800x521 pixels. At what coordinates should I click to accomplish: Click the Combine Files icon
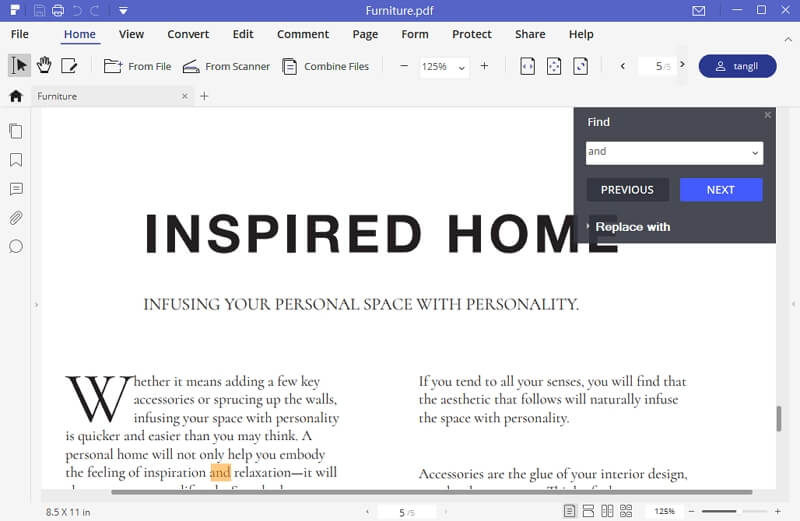pyautogui.click(x=290, y=66)
